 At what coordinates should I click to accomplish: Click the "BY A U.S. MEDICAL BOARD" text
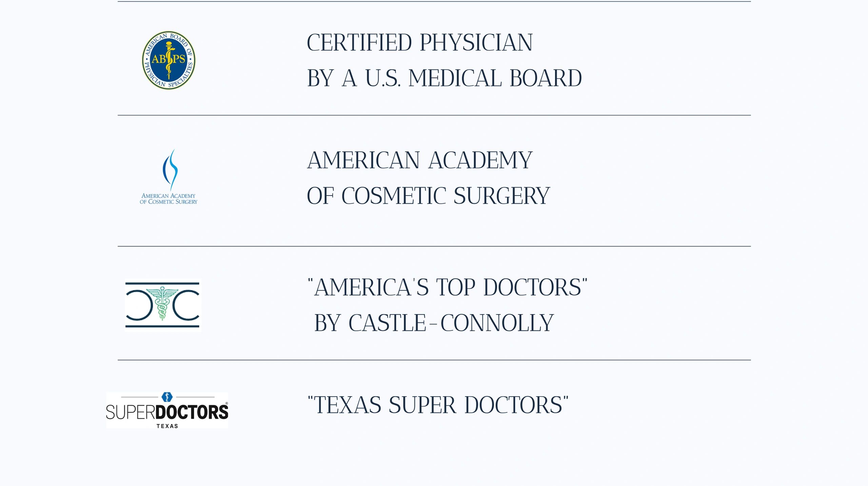(x=444, y=78)
